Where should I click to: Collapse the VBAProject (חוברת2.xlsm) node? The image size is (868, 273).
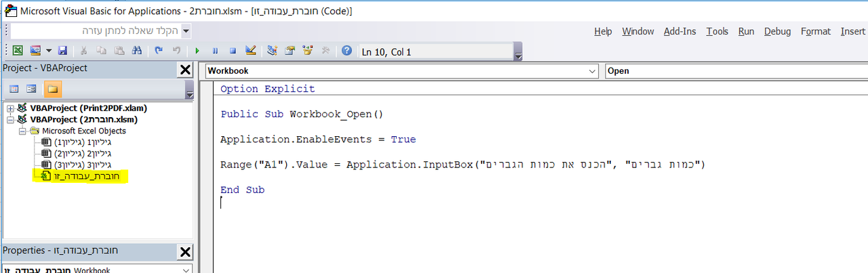10,119
